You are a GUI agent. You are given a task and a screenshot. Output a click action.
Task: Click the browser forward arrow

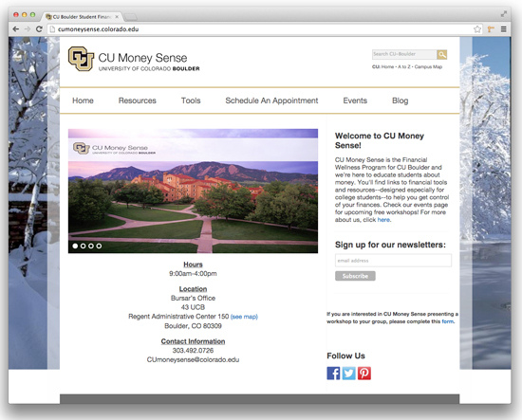(x=28, y=29)
